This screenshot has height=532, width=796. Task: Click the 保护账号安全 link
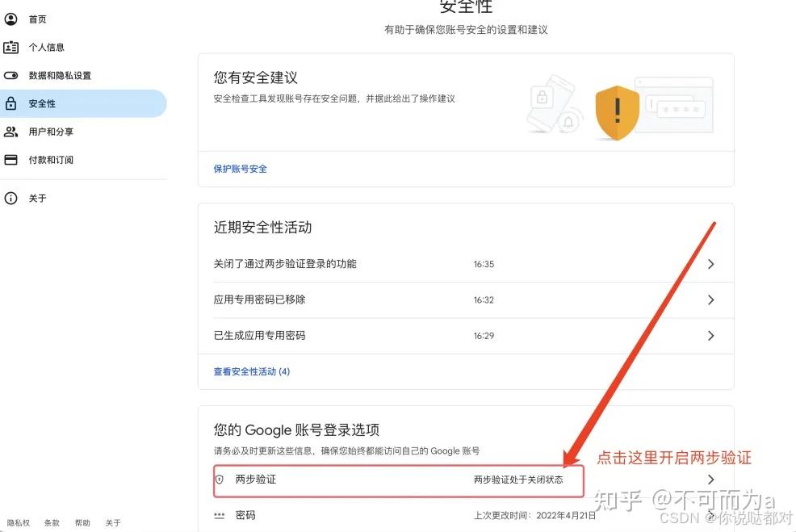240,170
